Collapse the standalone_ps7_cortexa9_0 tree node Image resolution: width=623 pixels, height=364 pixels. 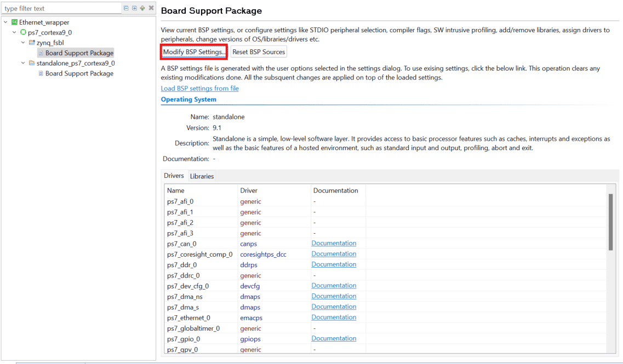click(23, 63)
